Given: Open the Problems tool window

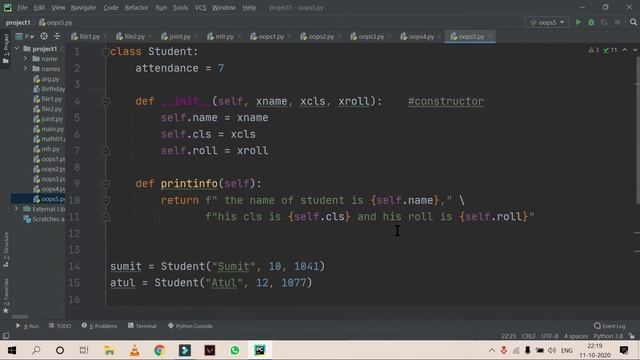Looking at the screenshot, I should [x=99, y=326].
